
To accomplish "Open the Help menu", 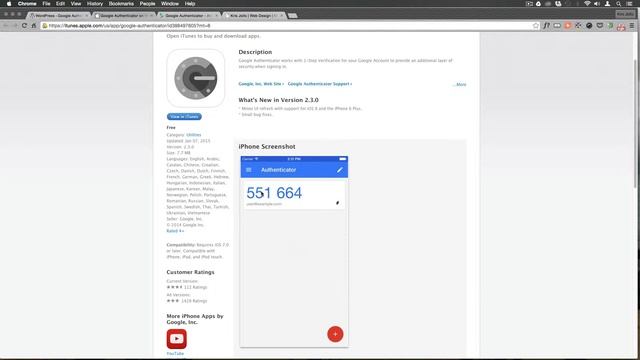I will pyautogui.click(x=190, y=4).
